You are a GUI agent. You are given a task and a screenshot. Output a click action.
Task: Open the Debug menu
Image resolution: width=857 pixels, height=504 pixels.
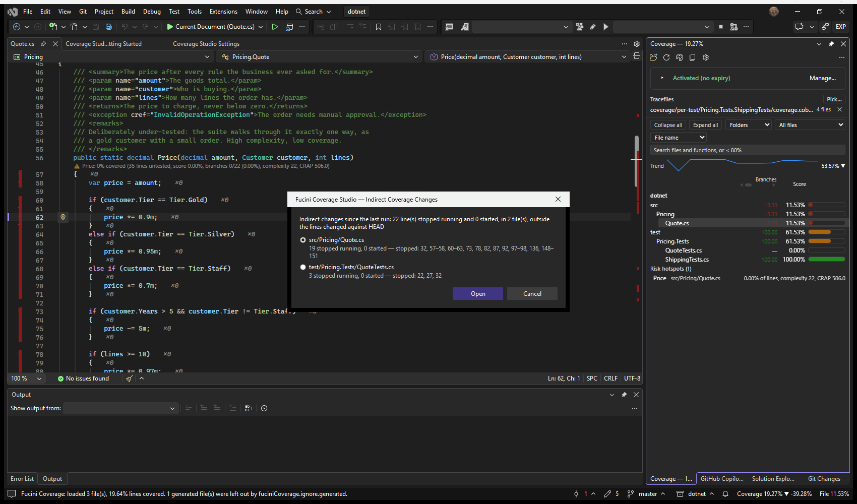pos(152,12)
